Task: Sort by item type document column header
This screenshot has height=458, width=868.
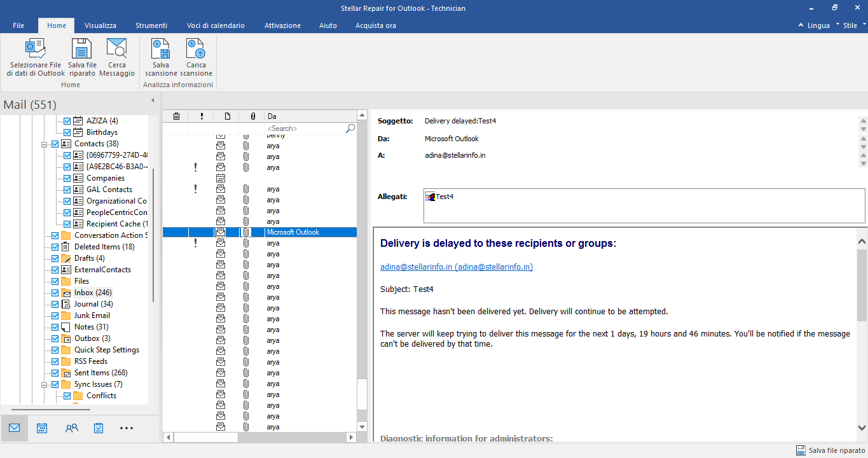Action: point(227,116)
